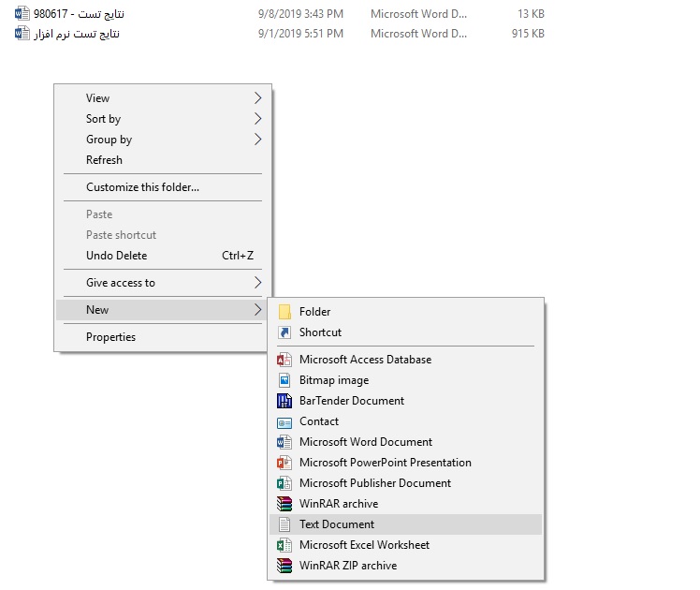Select Customize this folder...
Viewport: 700px width, 590px height.
163,186
